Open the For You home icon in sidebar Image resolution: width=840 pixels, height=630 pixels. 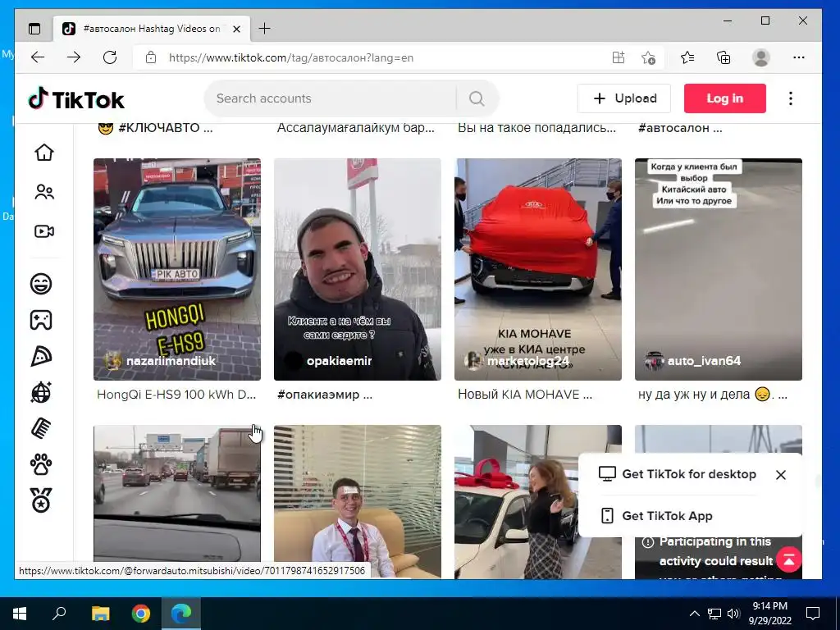click(44, 153)
